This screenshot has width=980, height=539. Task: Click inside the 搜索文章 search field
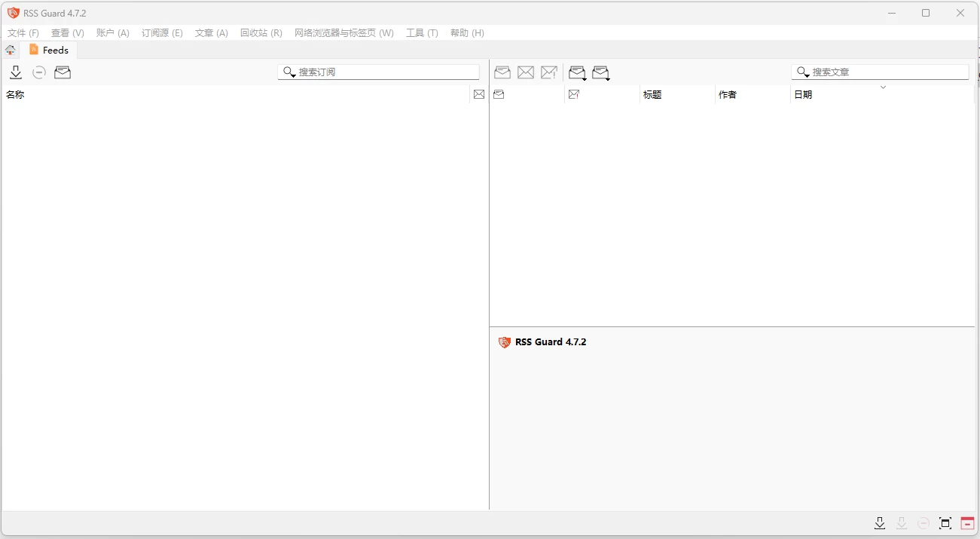point(881,72)
